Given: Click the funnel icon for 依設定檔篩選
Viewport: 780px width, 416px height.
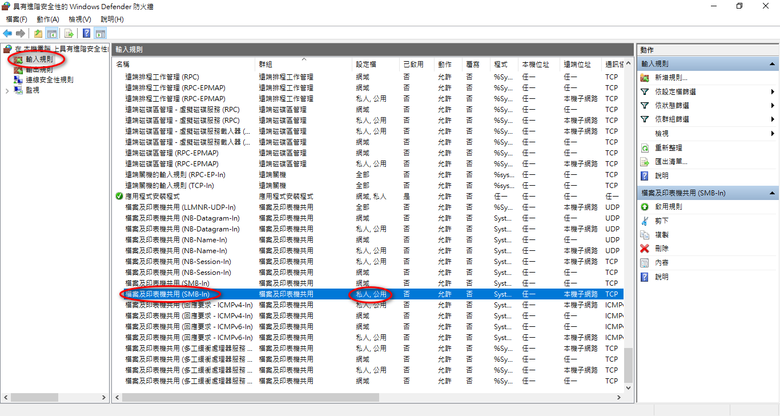Looking at the screenshot, I should click(x=645, y=92).
